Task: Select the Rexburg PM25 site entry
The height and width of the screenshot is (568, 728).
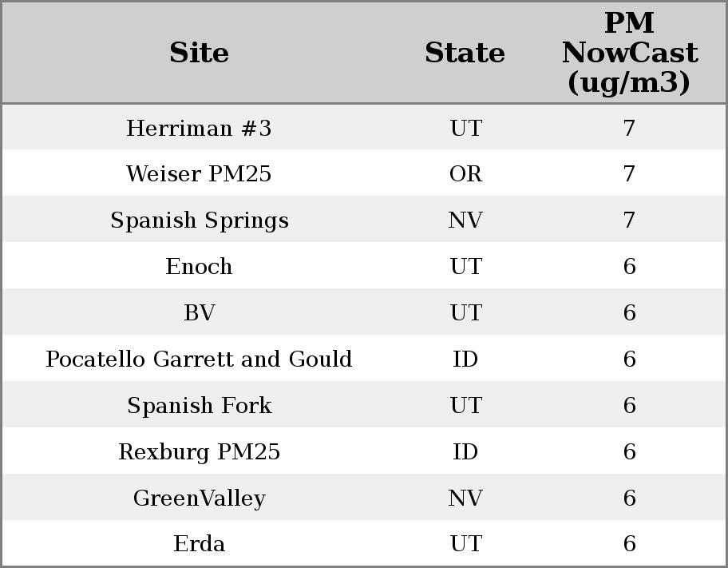Action: [x=199, y=452]
